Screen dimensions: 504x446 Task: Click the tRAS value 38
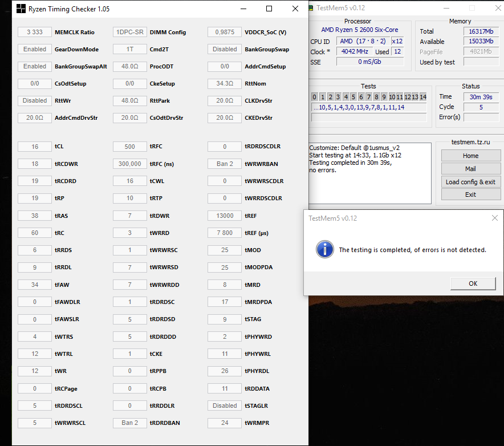click(35, 216)
